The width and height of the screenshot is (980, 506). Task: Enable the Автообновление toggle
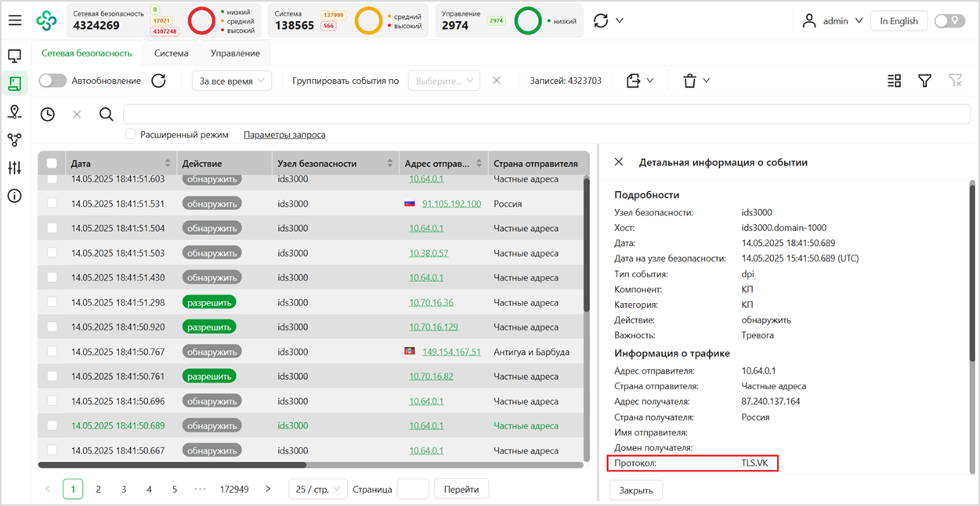[52, 81]
